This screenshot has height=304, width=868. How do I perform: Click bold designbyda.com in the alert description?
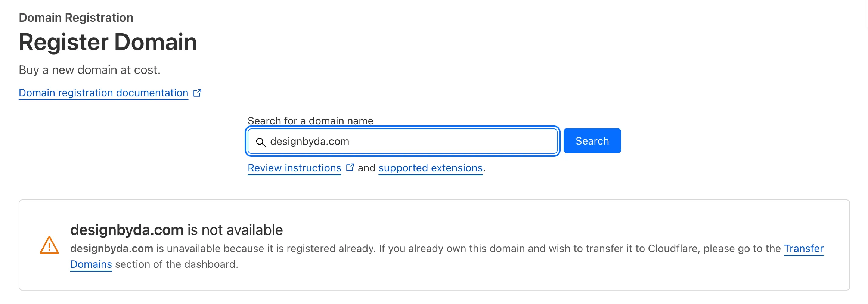click(111, 249)
